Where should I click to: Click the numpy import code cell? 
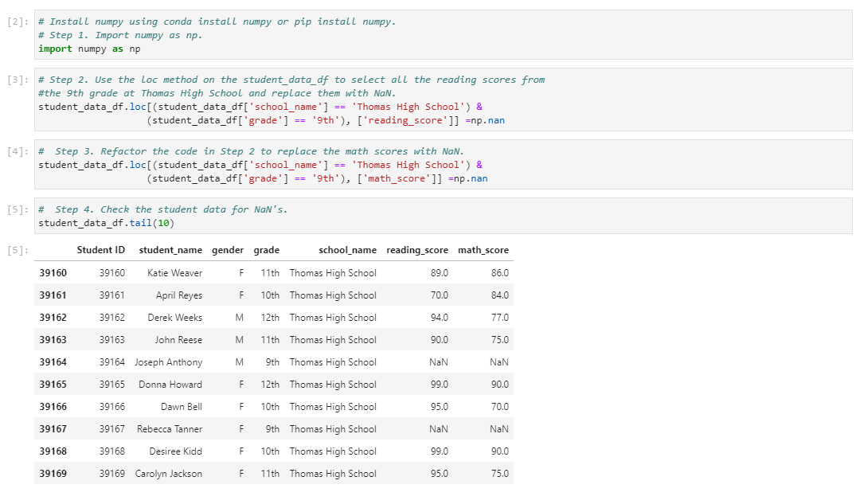click(443, 35)
